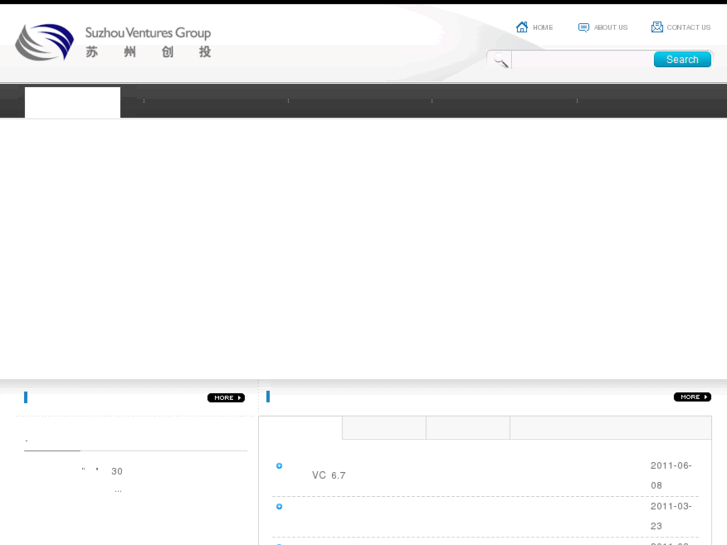This screenshot has width=727, height=545.
Task: Click MORE button in left panel
Action: tap(226, 398)
